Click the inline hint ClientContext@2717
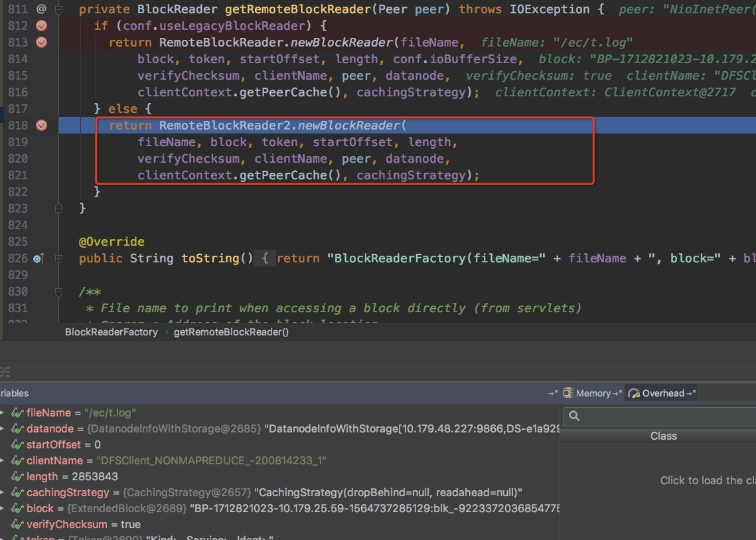The image size is (756, 540). tap(670, 92)
